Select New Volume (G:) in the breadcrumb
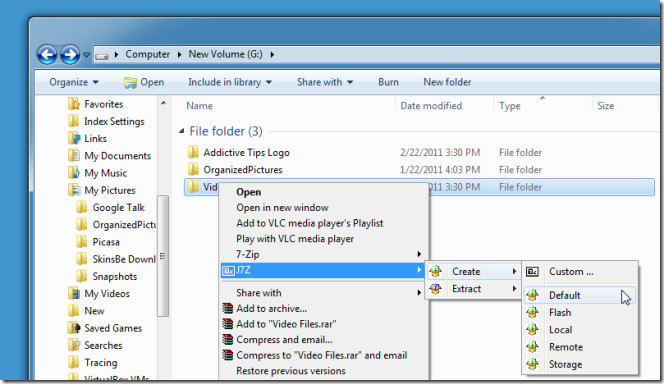The image size is (664, 384). pos(225,54)
